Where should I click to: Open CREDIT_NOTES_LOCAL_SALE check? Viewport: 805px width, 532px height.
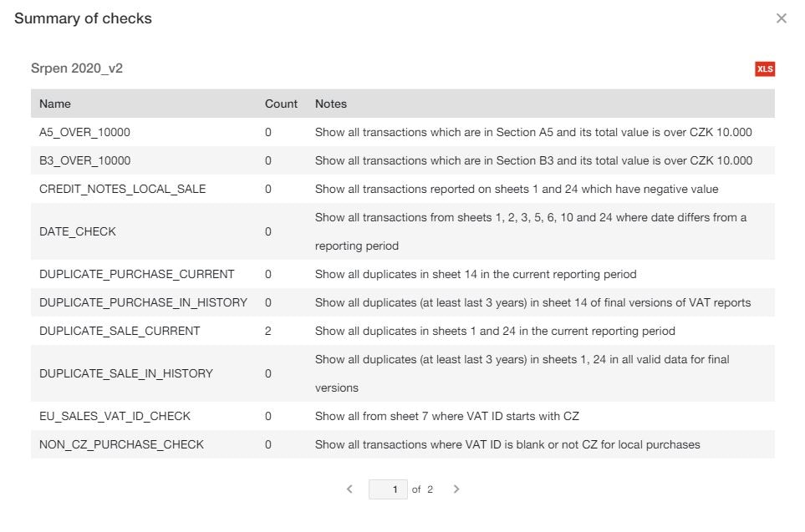(122, 189)
